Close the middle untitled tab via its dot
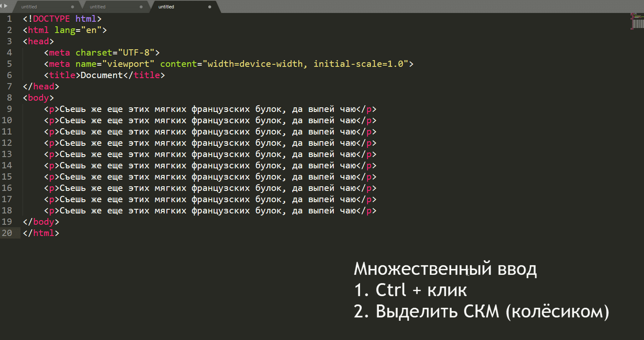Screen dimensions: 644x340 pos(141,7)
